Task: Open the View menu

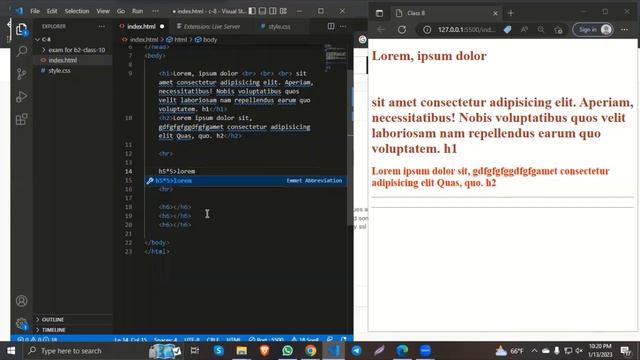Action: [x=103, y=11]
